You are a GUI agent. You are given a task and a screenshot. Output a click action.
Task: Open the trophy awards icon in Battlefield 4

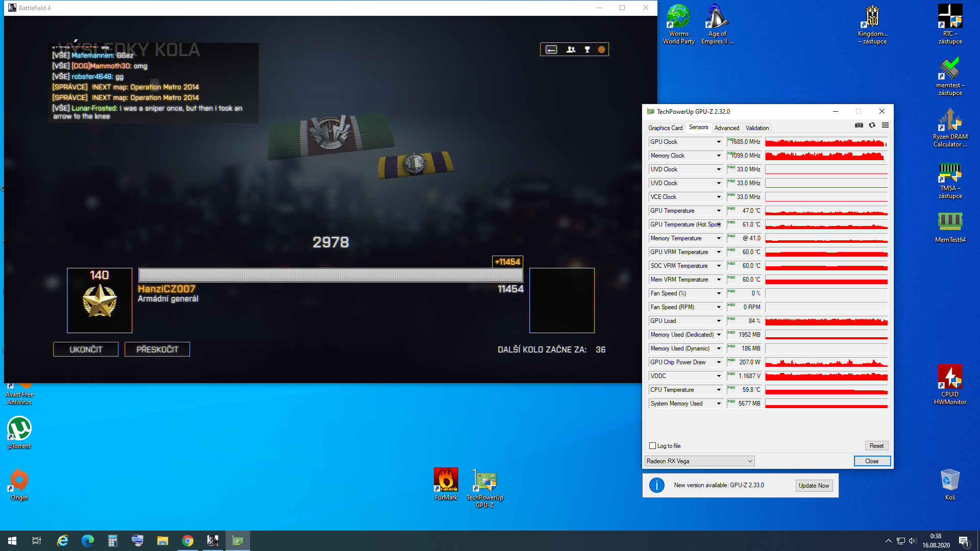[587, 49]
